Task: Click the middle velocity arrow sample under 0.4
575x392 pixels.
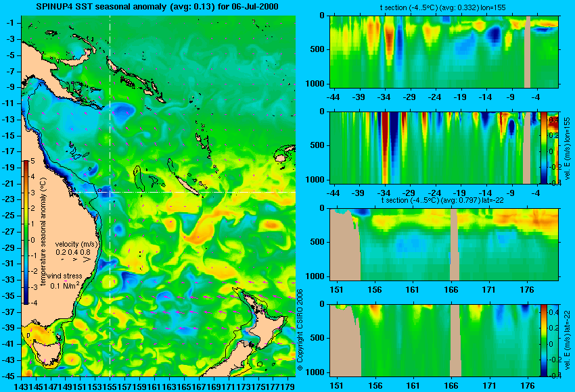Action: 75,260
